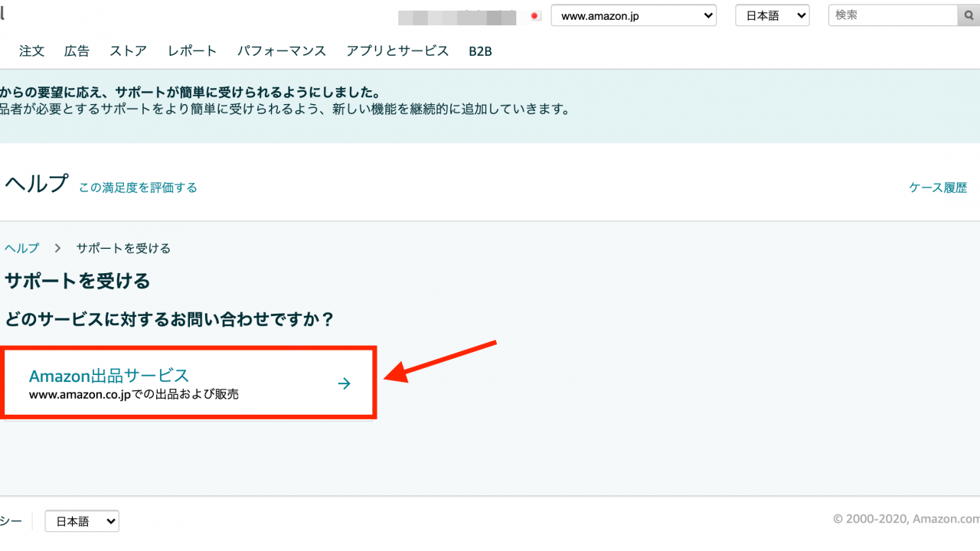Viewport: 980px width, 551px height.
Task: Expand the top 日本語 language dropdown
Action: click(772, 16)
